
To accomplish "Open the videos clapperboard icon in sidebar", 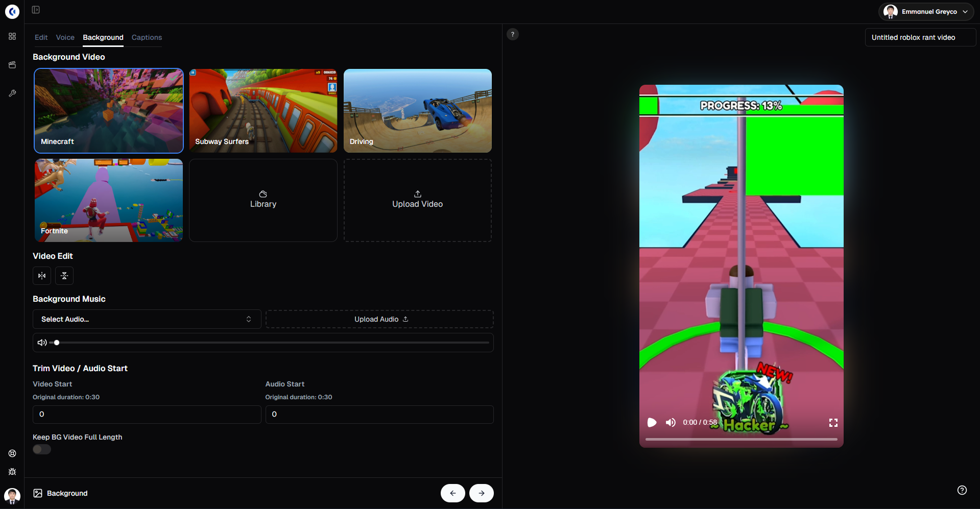I will coord(12,65).
